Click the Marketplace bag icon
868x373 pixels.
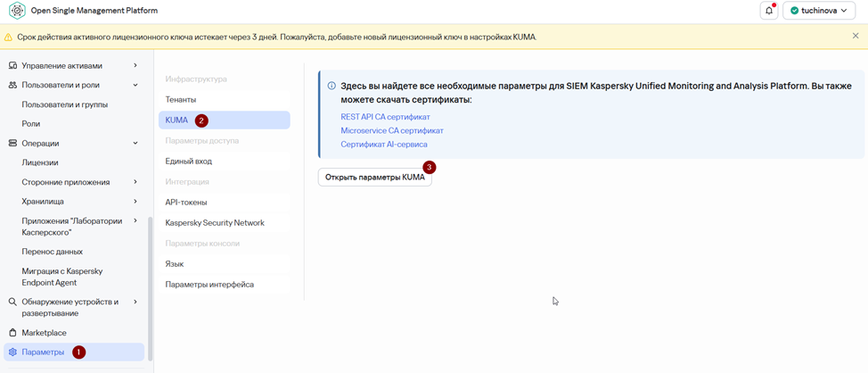point(12,333)
